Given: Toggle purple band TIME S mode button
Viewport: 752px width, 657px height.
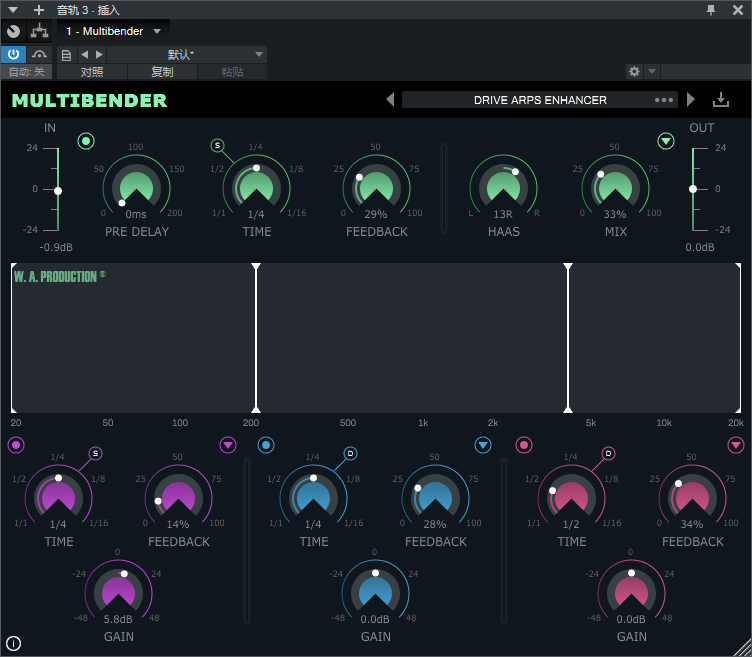Looking at the screenshot, I should pos(95,453).
